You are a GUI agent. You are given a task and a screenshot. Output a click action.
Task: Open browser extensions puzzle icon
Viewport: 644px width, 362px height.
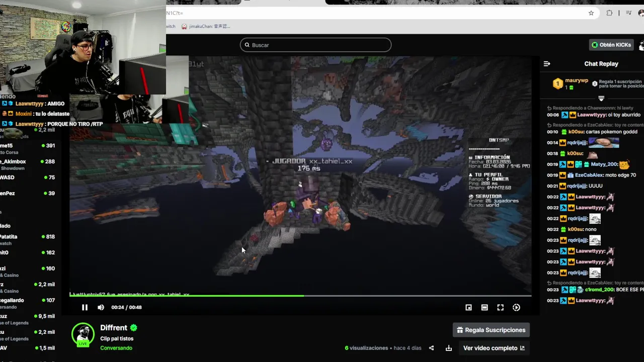pos(609,13)
